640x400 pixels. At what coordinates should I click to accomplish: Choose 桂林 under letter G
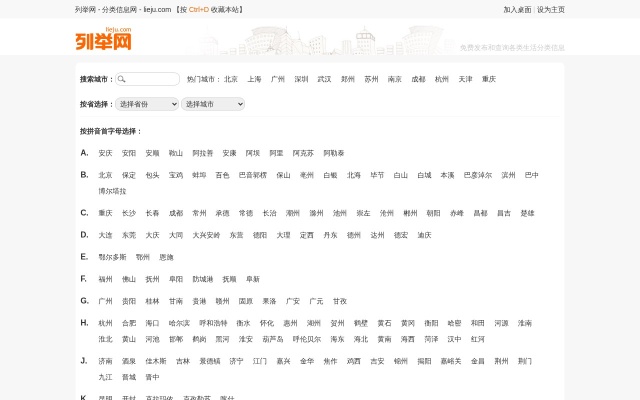pyautogui.click(x=152, y=301)
